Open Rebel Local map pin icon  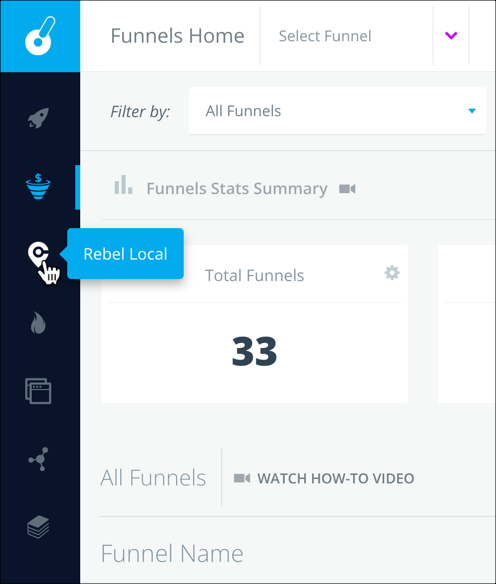pyautogui.click(x=38, y=255)
